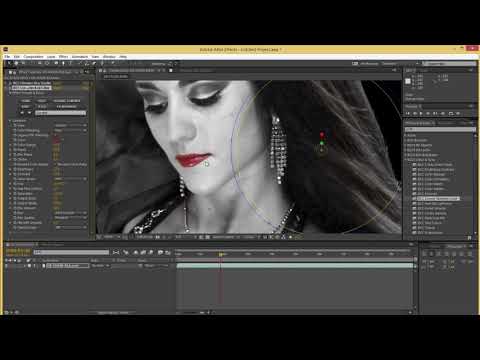This screenshot has width=480, height=360.
Task: Open the layer blending mode dropdown
Action: coord(100,266)
